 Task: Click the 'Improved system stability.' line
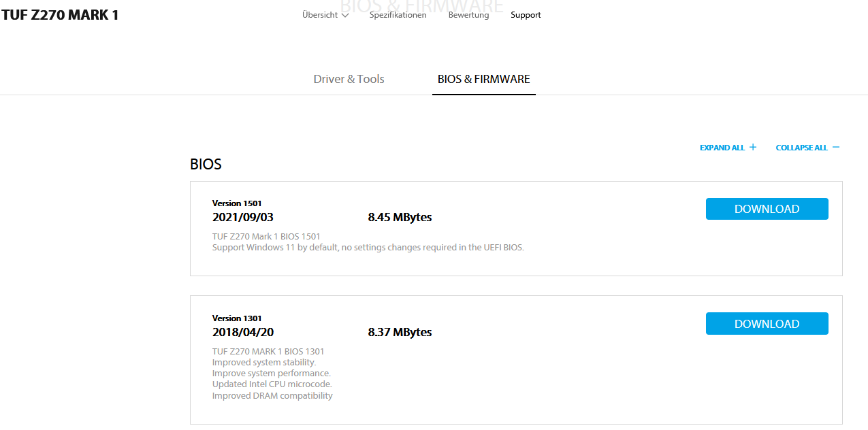[x=264, y=363]
